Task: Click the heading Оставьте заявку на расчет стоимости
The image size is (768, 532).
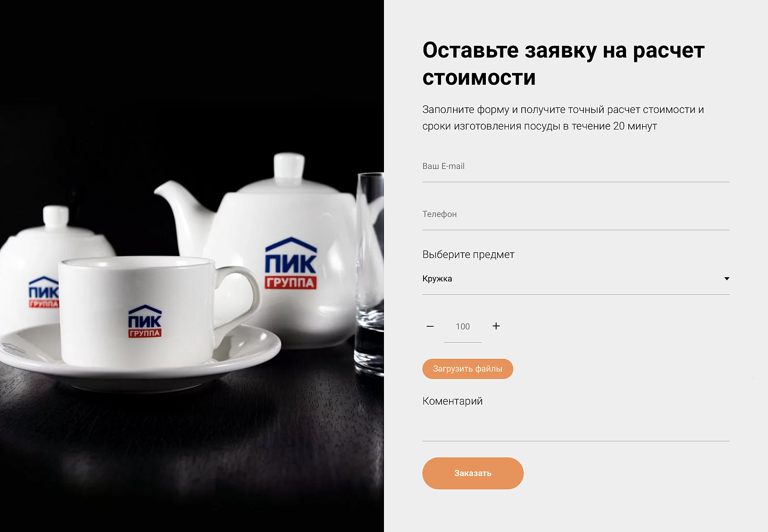Action: (x=563, y=64)
